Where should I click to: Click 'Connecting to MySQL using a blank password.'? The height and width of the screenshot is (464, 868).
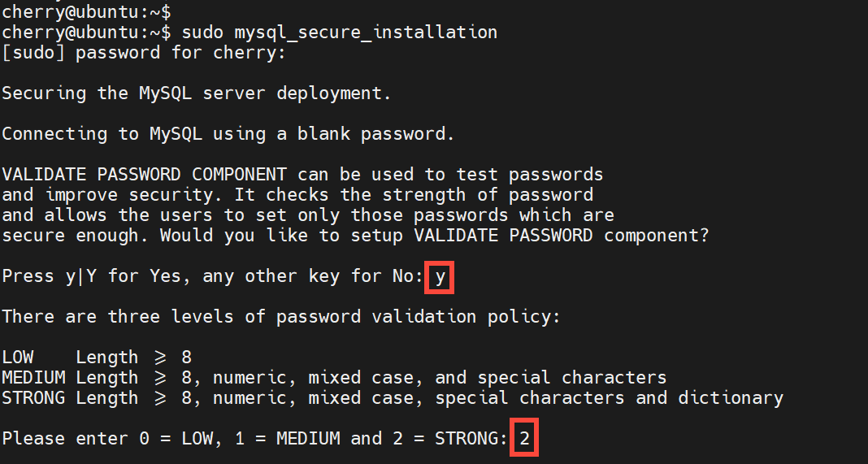(228, 134)
